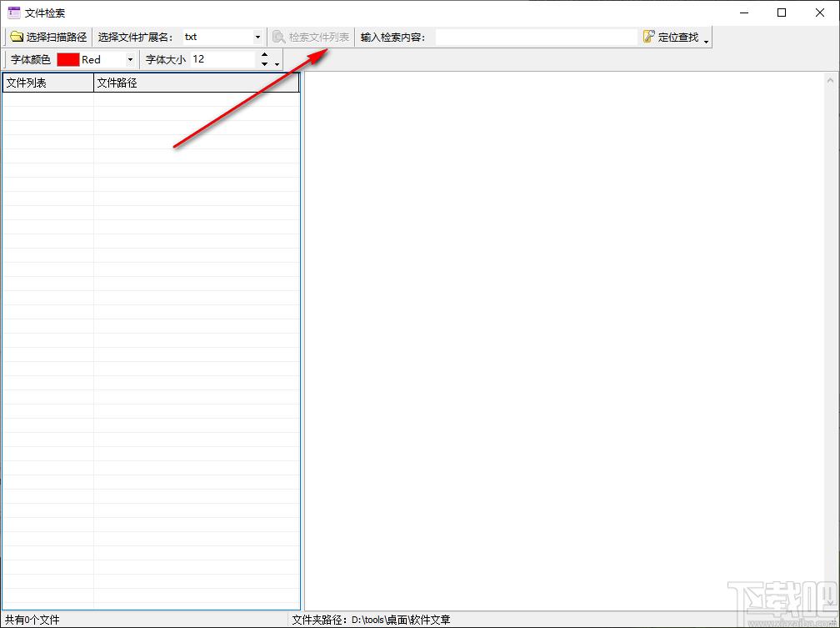
Task: Increase font size with up arrow
Action: [x=264, y=56]
